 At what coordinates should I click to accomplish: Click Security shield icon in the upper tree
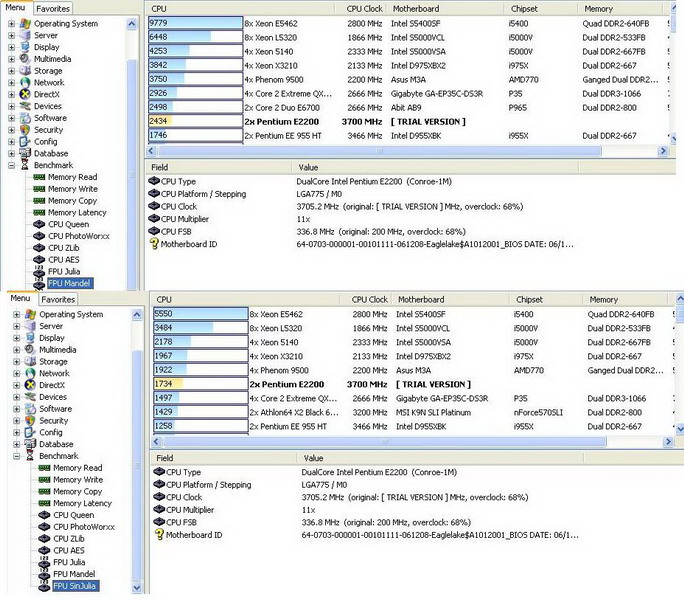(x=25, y=130)
